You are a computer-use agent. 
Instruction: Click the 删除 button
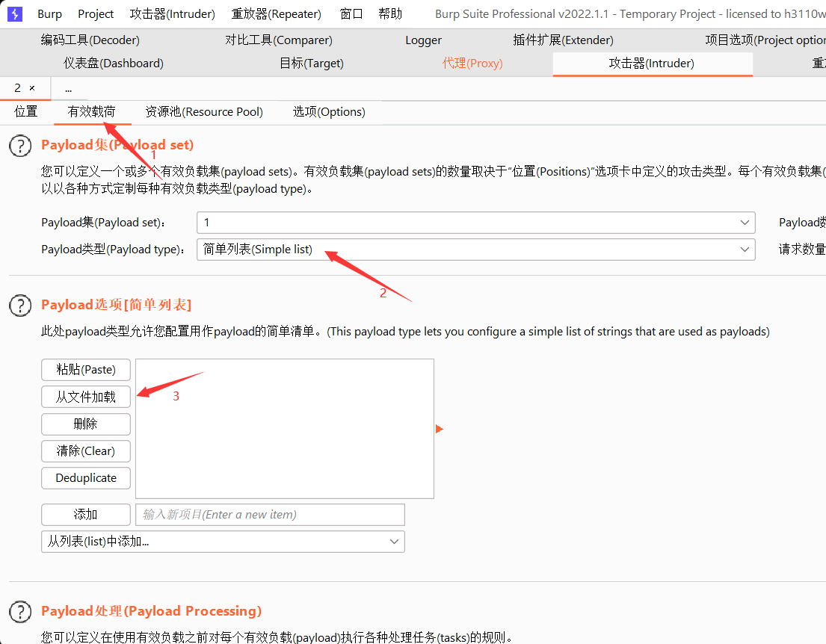[86, 424]
